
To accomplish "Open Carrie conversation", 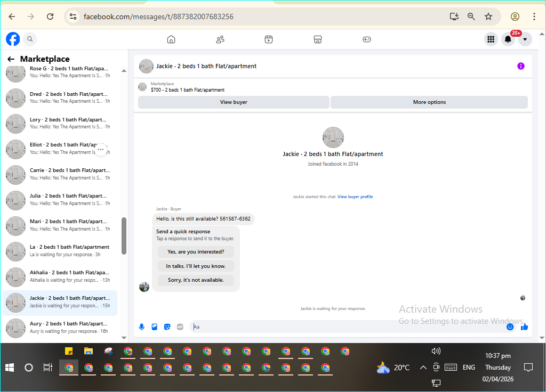I will pyautogui.click(x=60, y=174).
